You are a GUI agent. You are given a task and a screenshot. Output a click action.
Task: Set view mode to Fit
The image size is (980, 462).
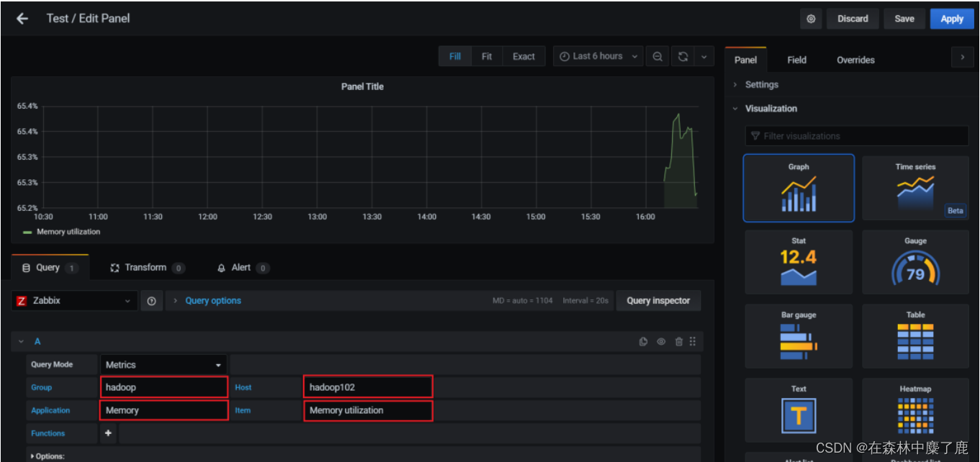point(486,56)
